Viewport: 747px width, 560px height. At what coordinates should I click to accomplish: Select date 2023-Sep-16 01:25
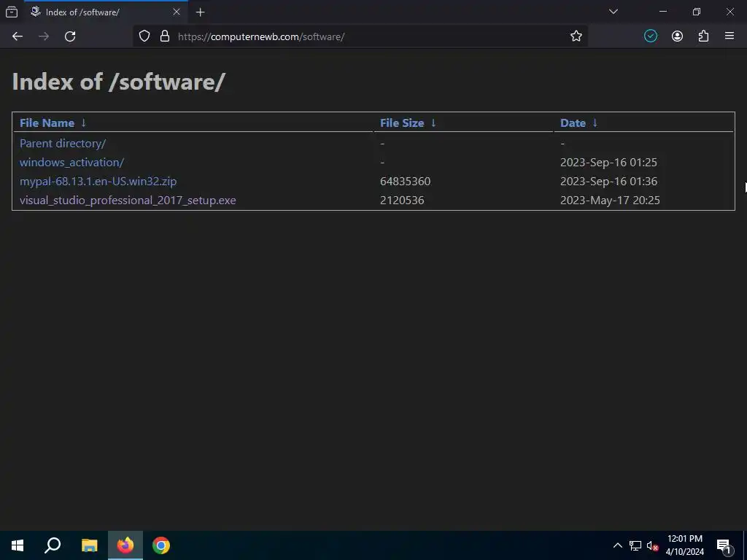point(609,163)
